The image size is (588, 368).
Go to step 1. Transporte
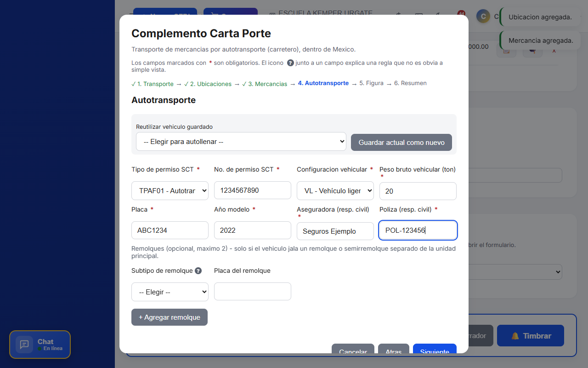pyautogui.click(x=153, y=84)
